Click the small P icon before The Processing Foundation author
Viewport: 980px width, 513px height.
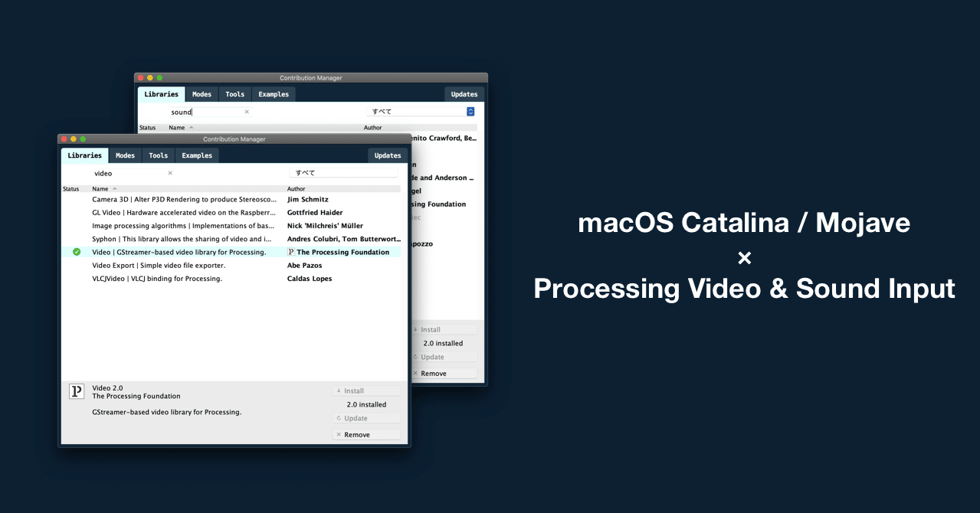[291, 252]
